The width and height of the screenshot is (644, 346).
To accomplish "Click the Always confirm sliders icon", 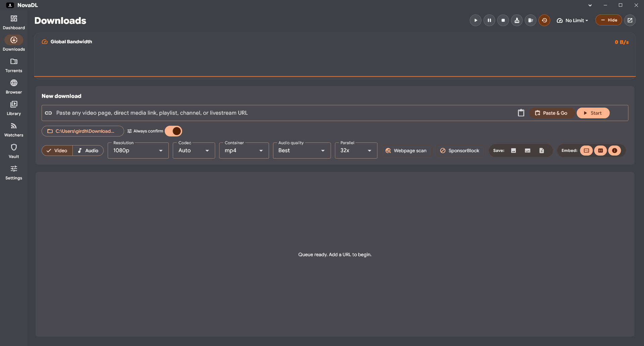I will coord(129,131).
